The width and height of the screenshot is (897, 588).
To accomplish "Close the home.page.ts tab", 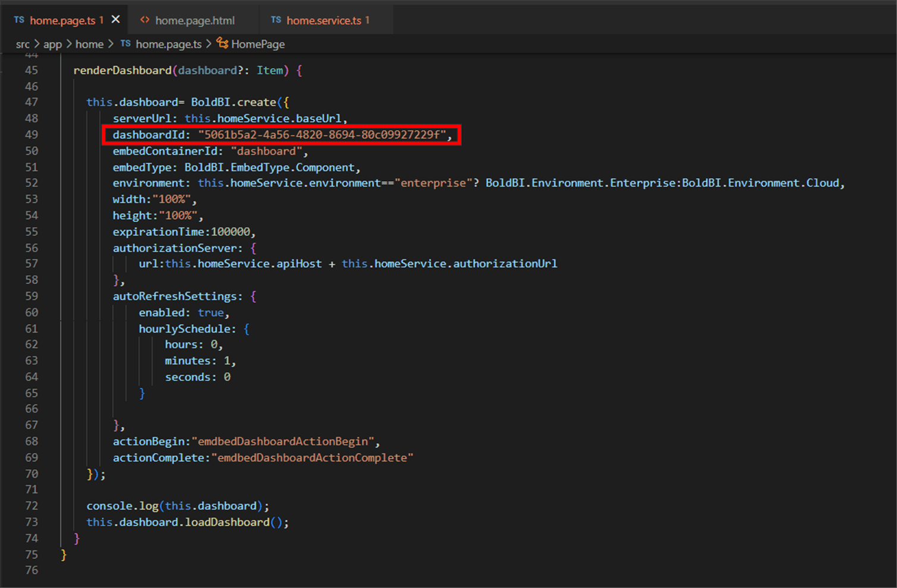I will tap(116, 20).
